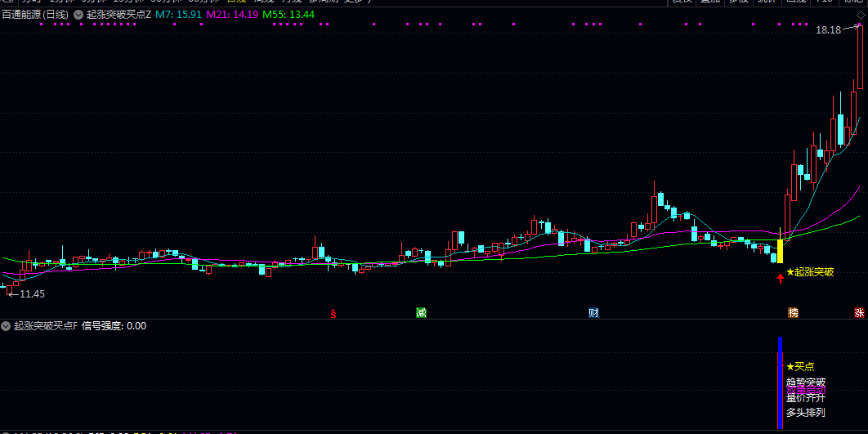Click the red up-arrow buy signal
The height and width of the screenshot is (434, 868).
(x=781, y=278)
